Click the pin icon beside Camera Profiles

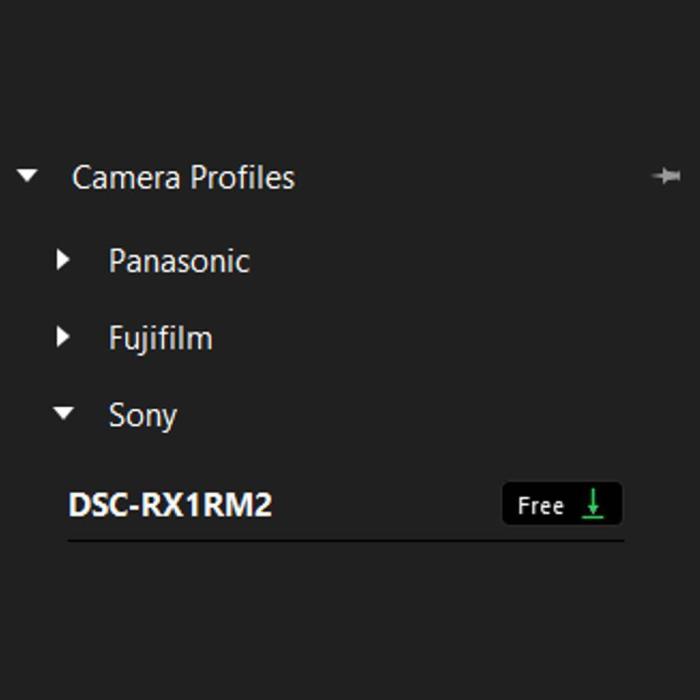[x=666, y=177]
